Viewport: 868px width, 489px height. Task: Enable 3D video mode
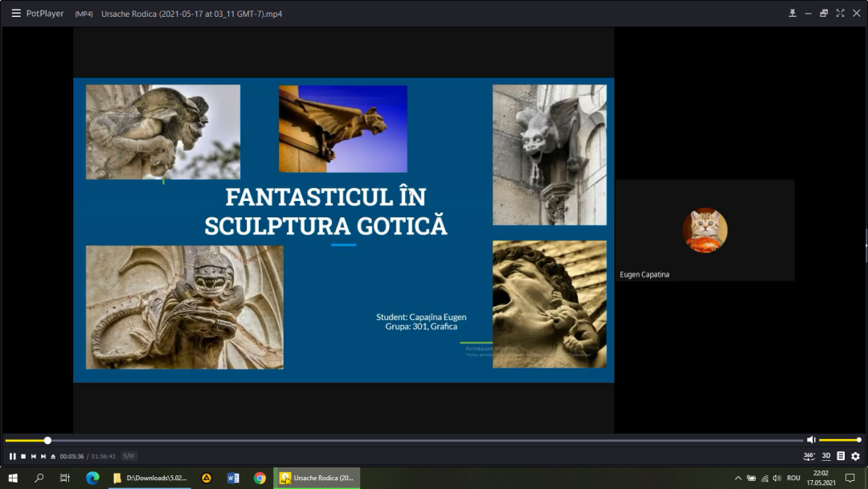click(826, 456)
